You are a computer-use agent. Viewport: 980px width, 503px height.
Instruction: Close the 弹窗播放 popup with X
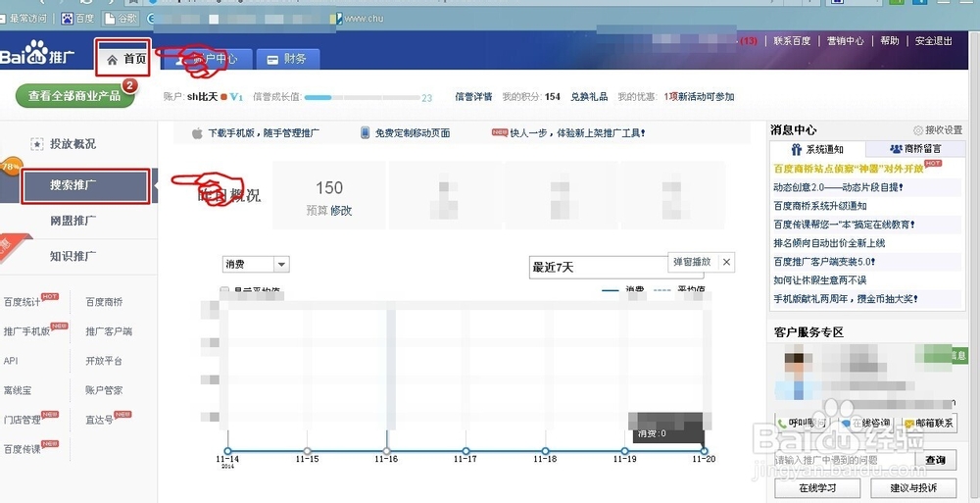(726, 262)
